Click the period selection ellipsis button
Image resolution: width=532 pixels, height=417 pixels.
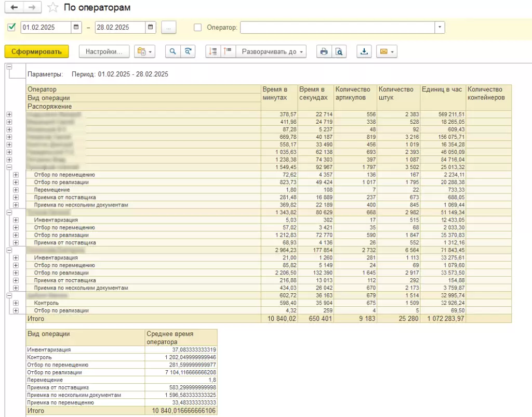tap(169, 28)
